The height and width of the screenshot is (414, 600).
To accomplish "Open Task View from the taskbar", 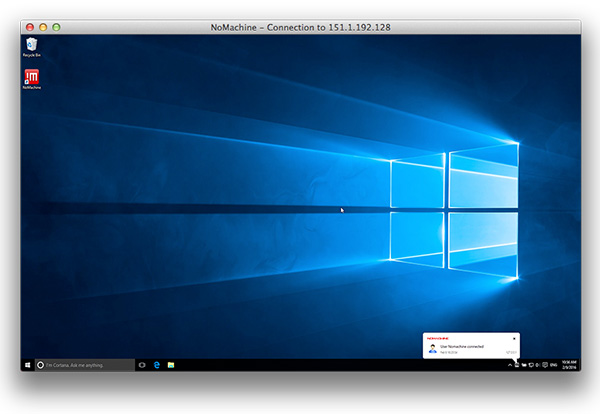I will pyautogui.click(x=142, y=365).
